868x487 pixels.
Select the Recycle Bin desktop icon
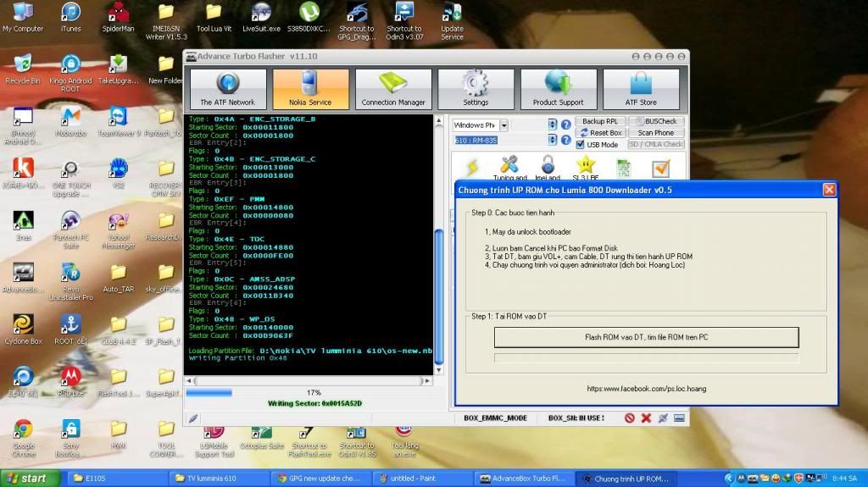coord(23,69)
